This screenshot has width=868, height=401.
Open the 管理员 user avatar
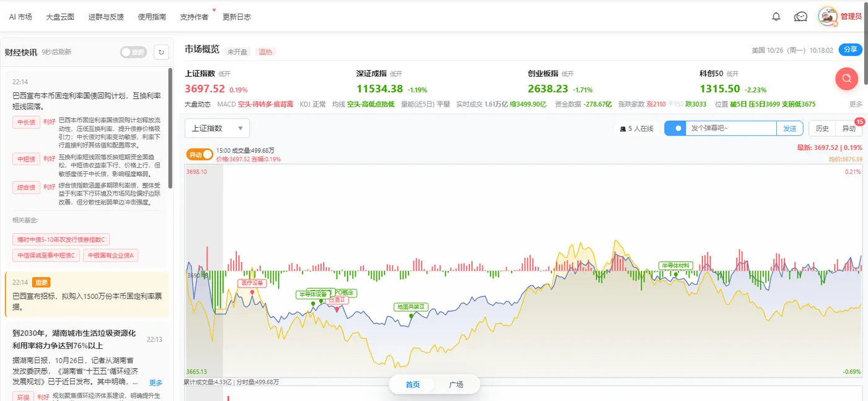[828, 17]
